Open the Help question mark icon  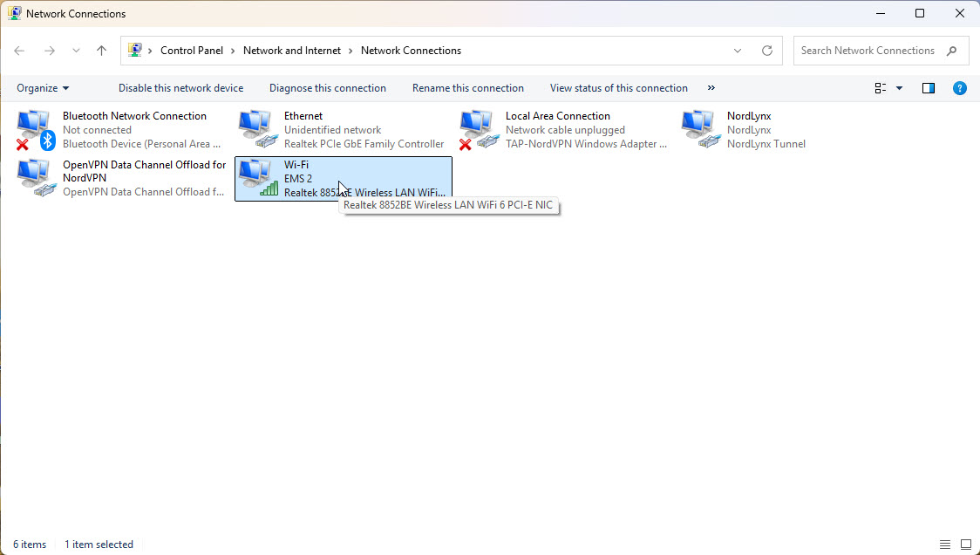tap(959, 88)
